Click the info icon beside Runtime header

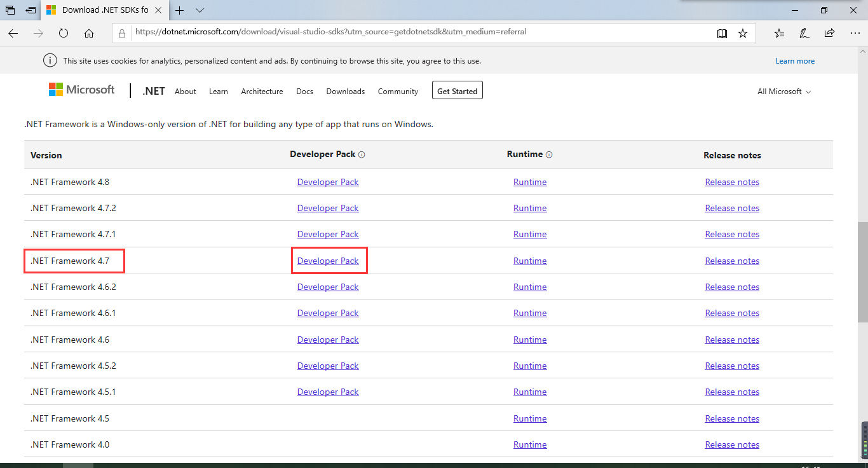coord(548,153)
